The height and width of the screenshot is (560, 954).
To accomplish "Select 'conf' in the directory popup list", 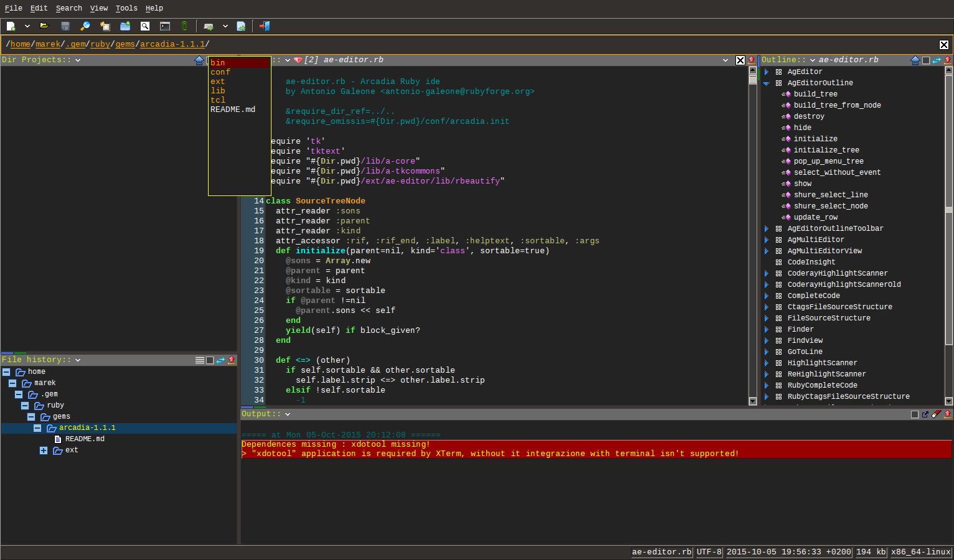I will 220,72.
